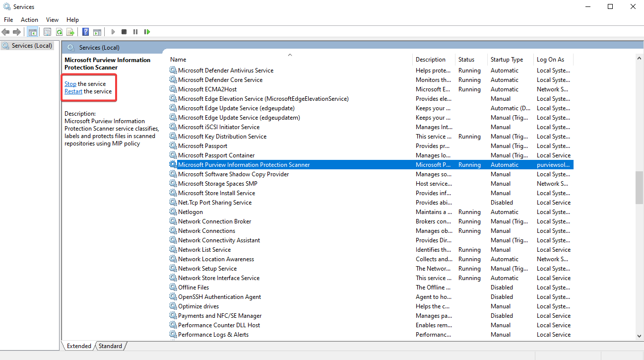Select Microsoft Edge Update Service (edgeupdatem)

[239, 118]
